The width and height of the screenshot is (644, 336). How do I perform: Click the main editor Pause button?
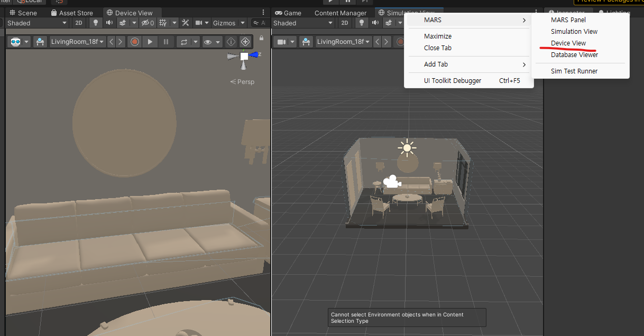[x=347, y=2]
